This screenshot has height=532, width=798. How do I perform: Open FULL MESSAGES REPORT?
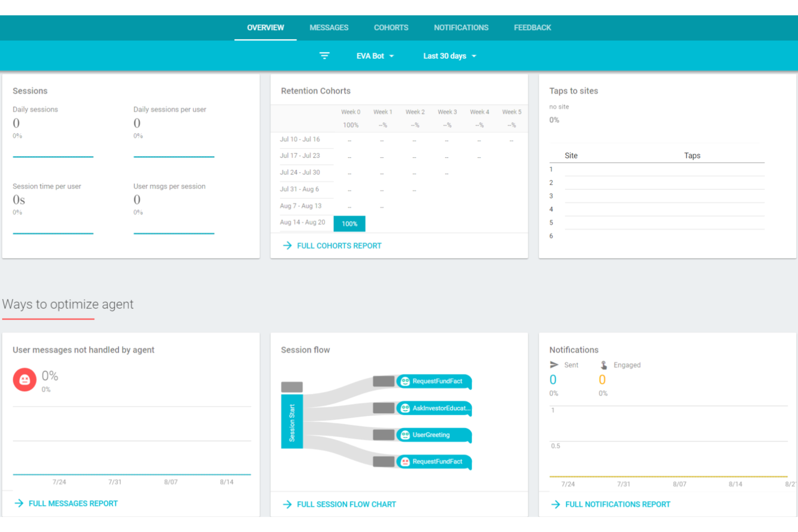[x=73, y=503]
